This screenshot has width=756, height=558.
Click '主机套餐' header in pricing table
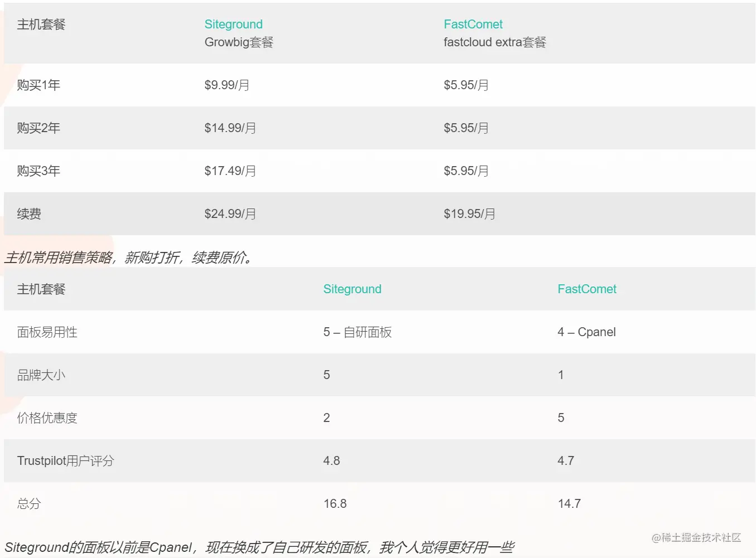tap(41, 25)
